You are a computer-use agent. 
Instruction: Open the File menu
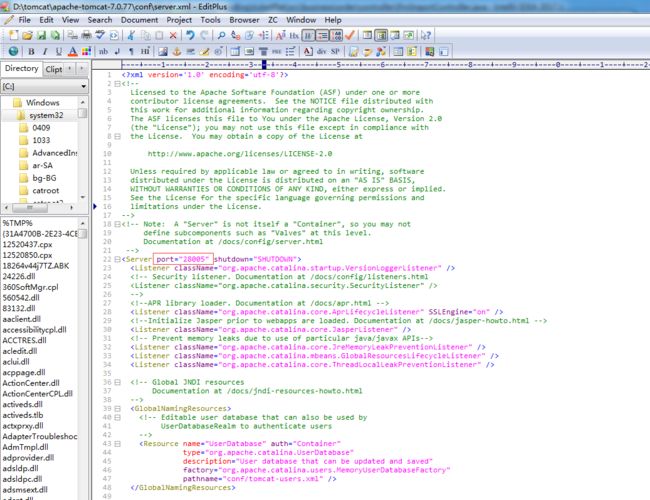pyautogui.click(x=24, y=20)
